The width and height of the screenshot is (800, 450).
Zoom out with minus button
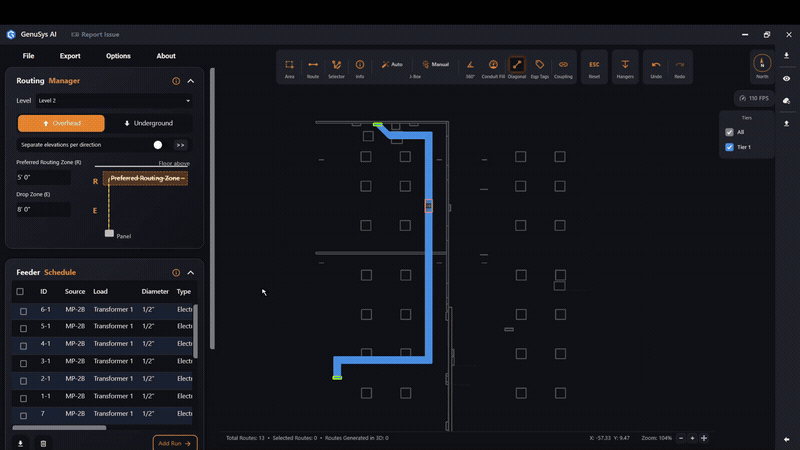pyautogui.click(x=681, y=438)
